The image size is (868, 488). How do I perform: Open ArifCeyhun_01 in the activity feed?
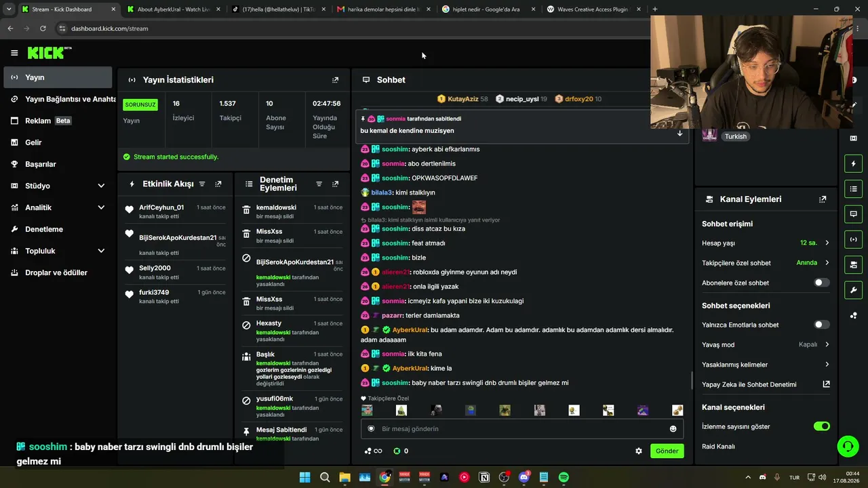(x=161, y=207)
